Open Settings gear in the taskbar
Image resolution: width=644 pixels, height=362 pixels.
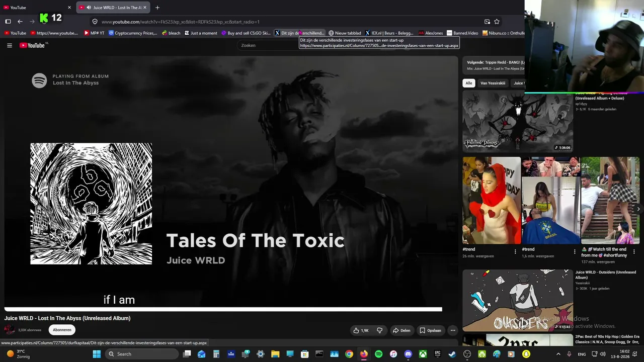click(x=261, y=354)
